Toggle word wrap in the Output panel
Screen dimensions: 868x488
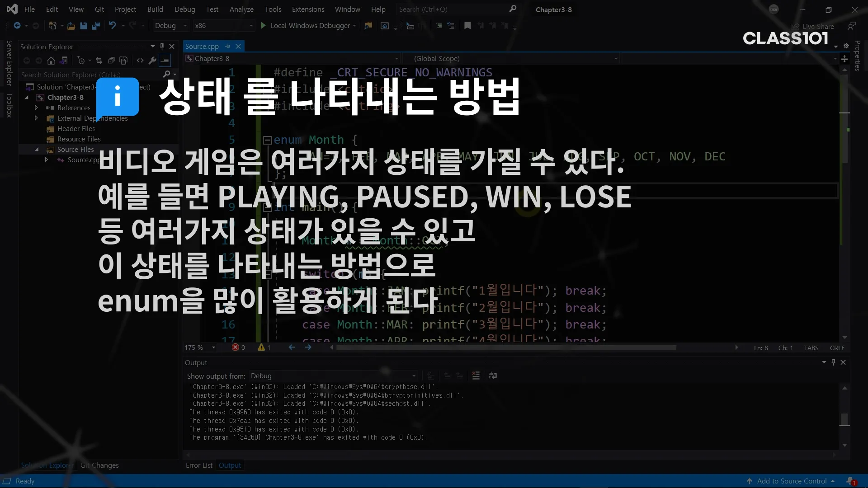[x=493, y=375]
